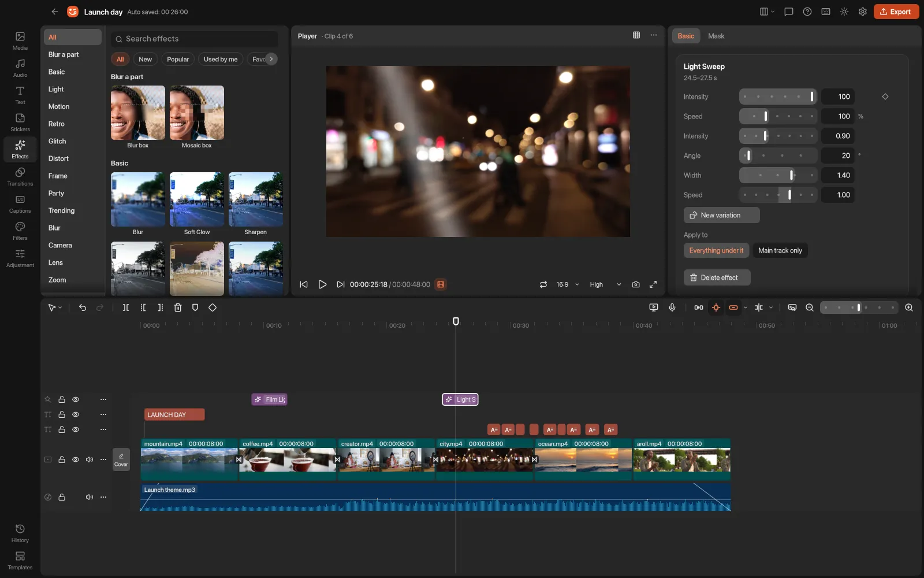Open the Audio panel in sidebar
This screenshot has height=578, width=924.
(x=20, y=68)
